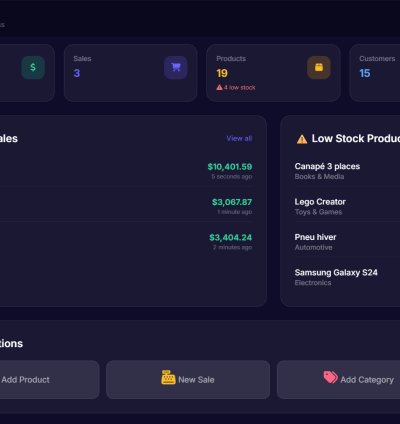Screen dimensions: 400x424
Task: Click the 5 seconds ago timestamp
Action: click(232, 177)
